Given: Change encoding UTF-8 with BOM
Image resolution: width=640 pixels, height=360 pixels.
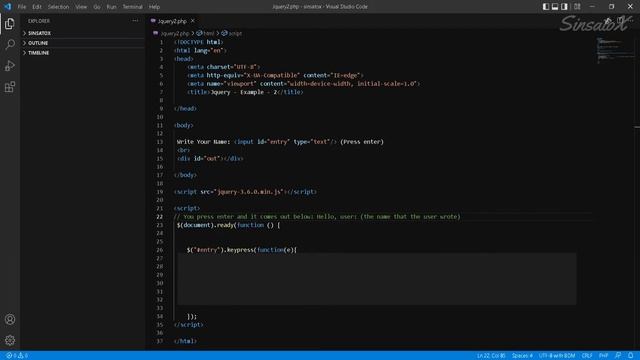Looking at the screenshot, I should pyautogui.click(x=557, y=356).
